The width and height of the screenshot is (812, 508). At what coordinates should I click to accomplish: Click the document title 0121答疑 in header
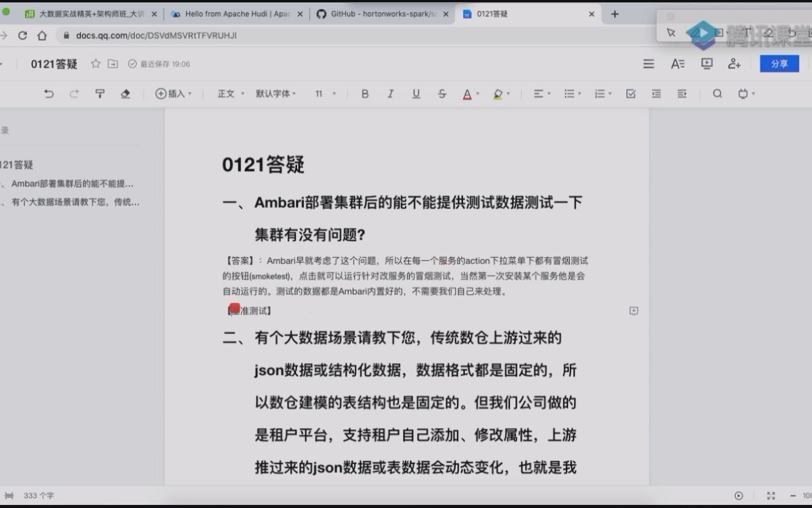click(x=54, y=64)
